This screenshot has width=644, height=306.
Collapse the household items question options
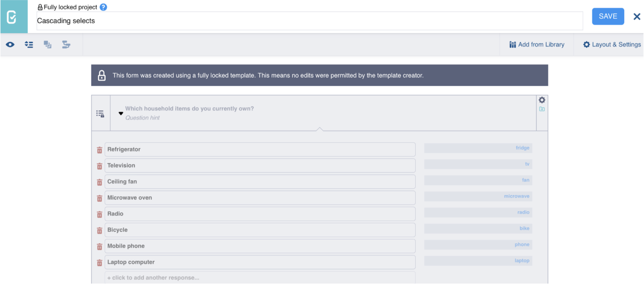(121, 113)
